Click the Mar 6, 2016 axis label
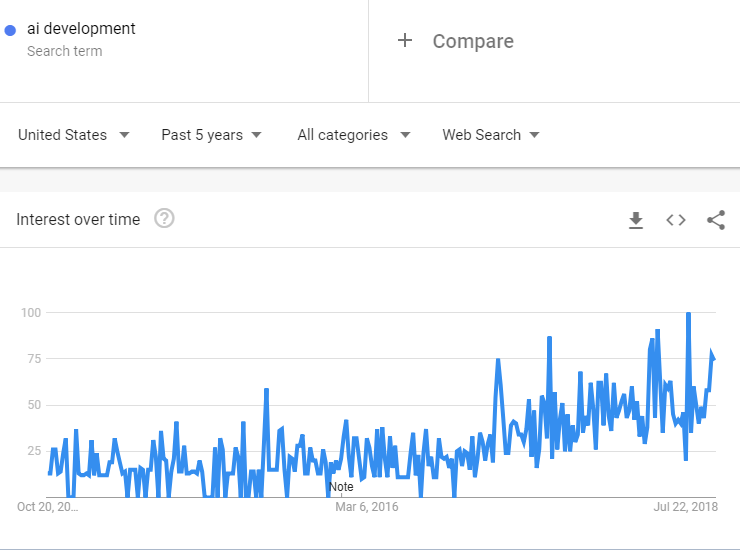 coord(367,507)
